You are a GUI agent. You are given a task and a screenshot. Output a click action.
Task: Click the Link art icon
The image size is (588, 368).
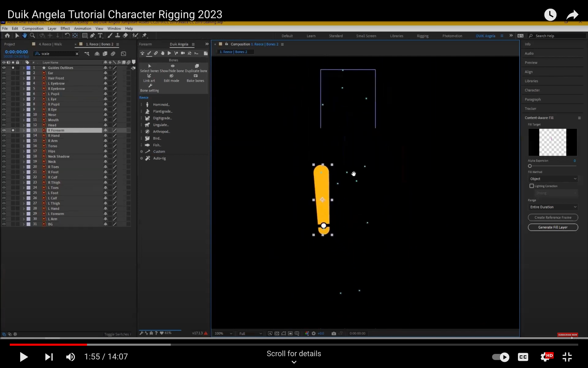point(149,76)
